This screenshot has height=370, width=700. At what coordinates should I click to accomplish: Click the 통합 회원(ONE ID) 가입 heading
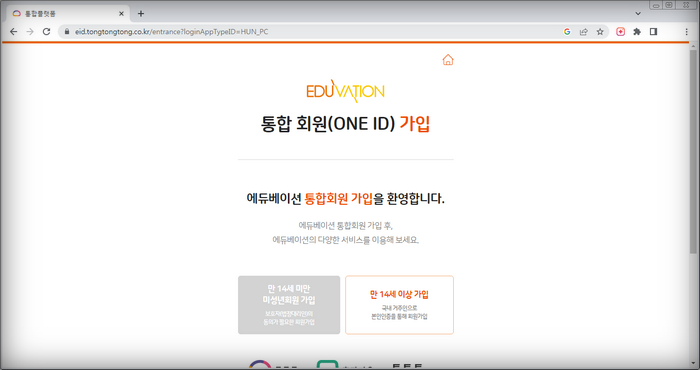(345, 124)
